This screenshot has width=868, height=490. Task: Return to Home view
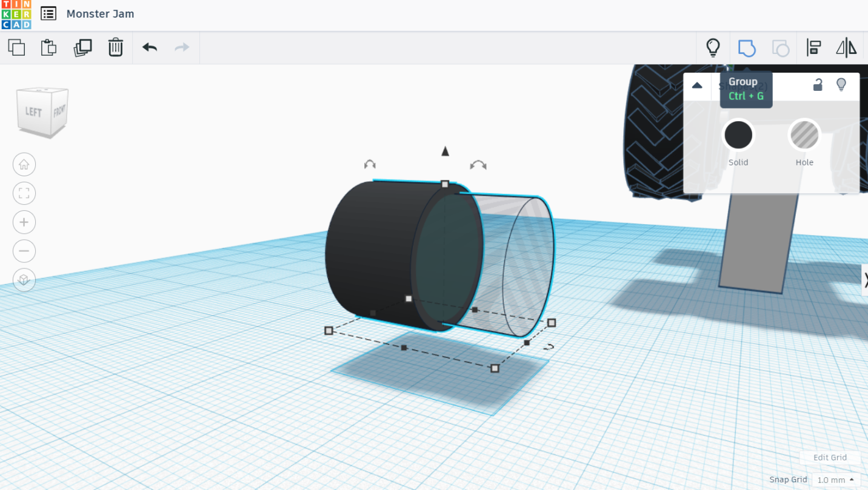pyautogui.click(x=24, y=164)
